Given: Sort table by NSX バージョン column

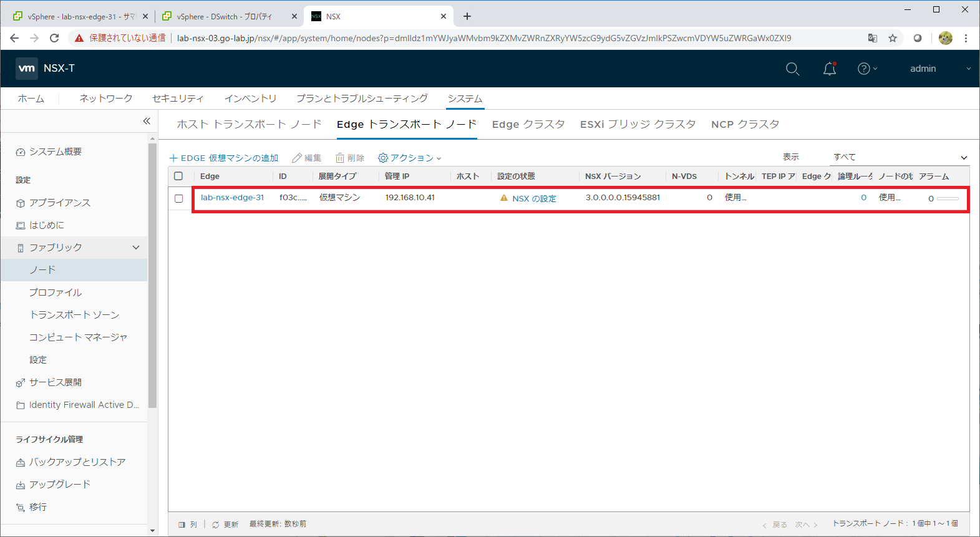Looking at the screenshot, I should coord(613,177).
